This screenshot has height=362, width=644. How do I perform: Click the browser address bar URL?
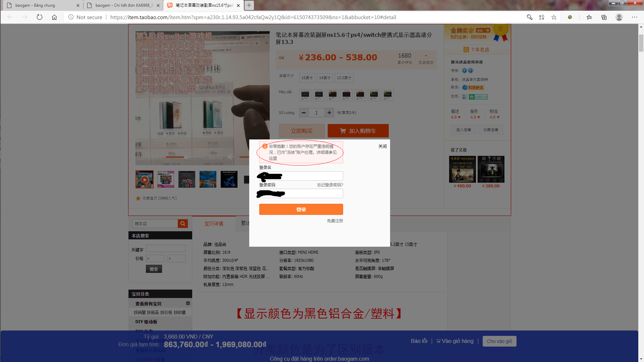pos(253,17)
